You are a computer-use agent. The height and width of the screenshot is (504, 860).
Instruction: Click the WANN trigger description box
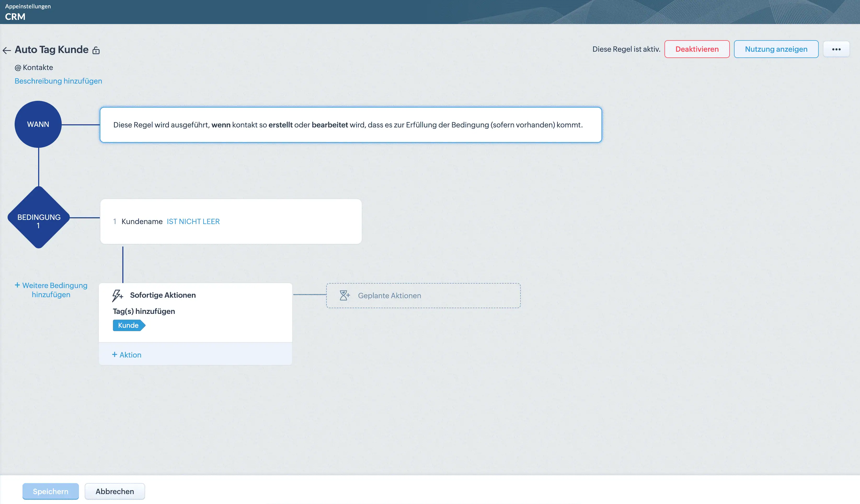click(351, 125)
